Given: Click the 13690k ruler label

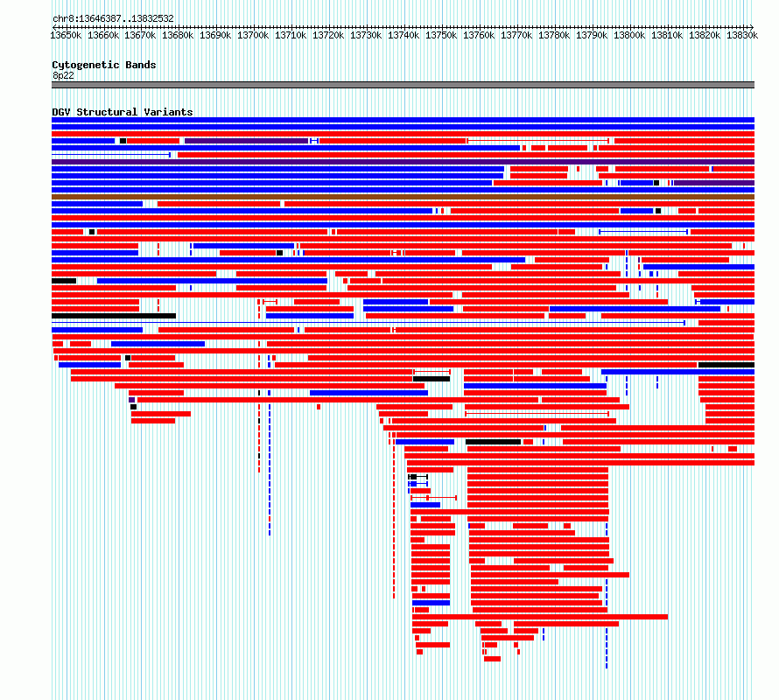Looking at the screenshot, I should tap(215, 35).
